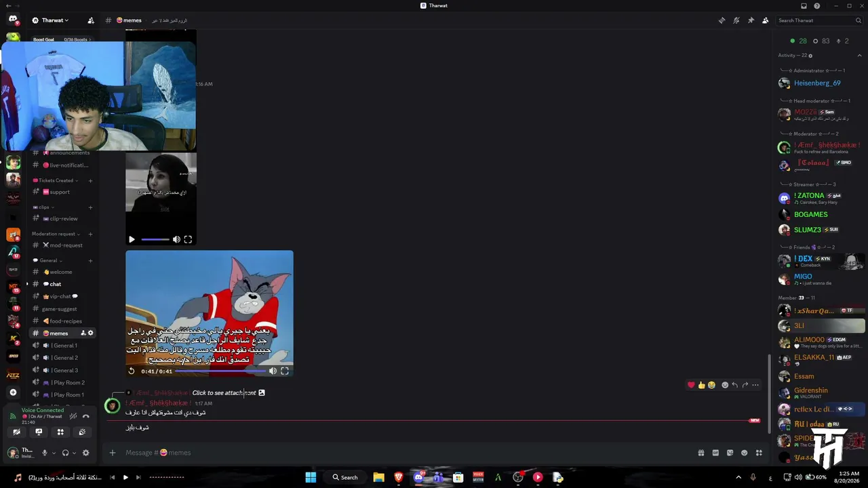This screenshot has width=868, height=488.
Task: Open the sticker picker in message bar
Action: click(730, 453)
